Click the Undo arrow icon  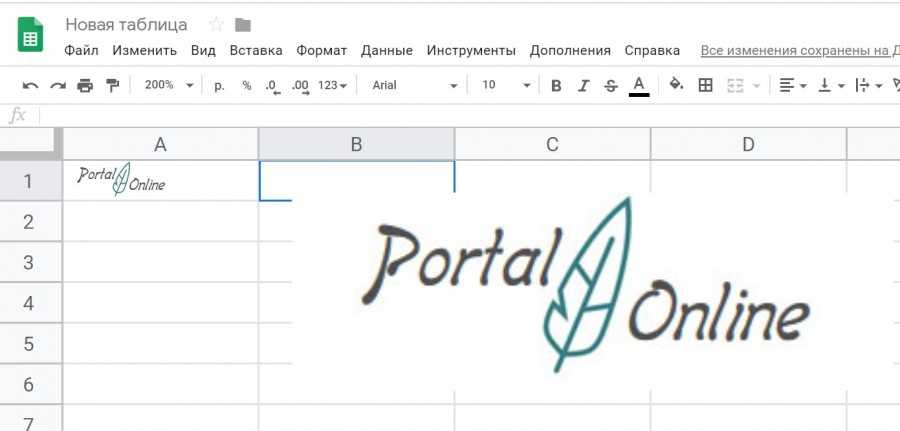(x=31, y=86)
